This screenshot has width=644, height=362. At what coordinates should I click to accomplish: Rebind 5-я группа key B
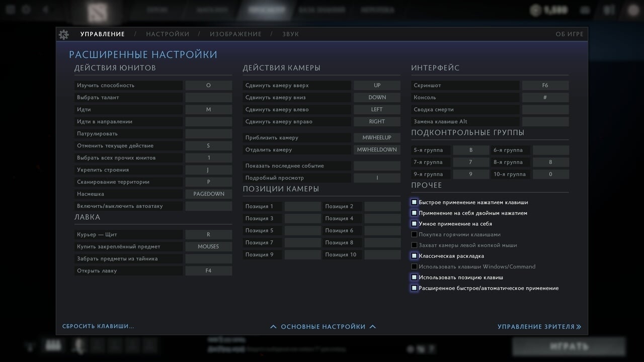point(471,150)
